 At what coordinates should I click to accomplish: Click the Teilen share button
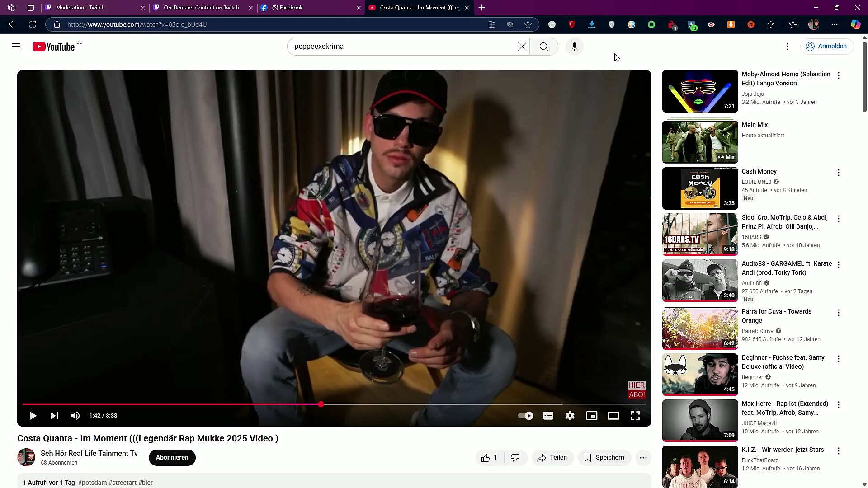click(x=552, y=458)
